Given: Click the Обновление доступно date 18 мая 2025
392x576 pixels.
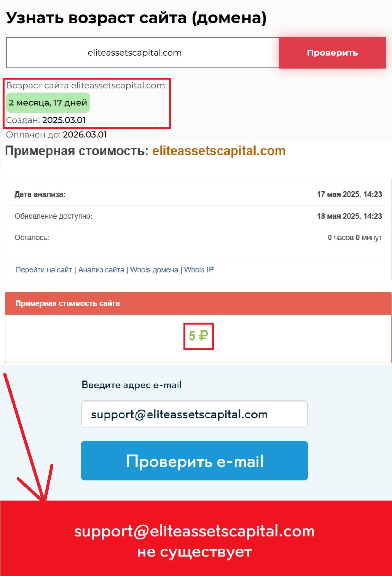Looking at the screenshot, I should 349,216.
